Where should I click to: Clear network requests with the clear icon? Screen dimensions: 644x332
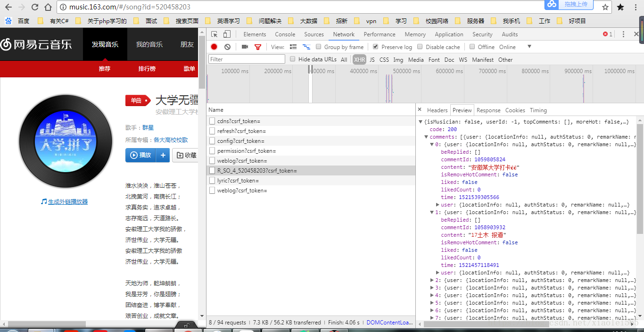227,47
